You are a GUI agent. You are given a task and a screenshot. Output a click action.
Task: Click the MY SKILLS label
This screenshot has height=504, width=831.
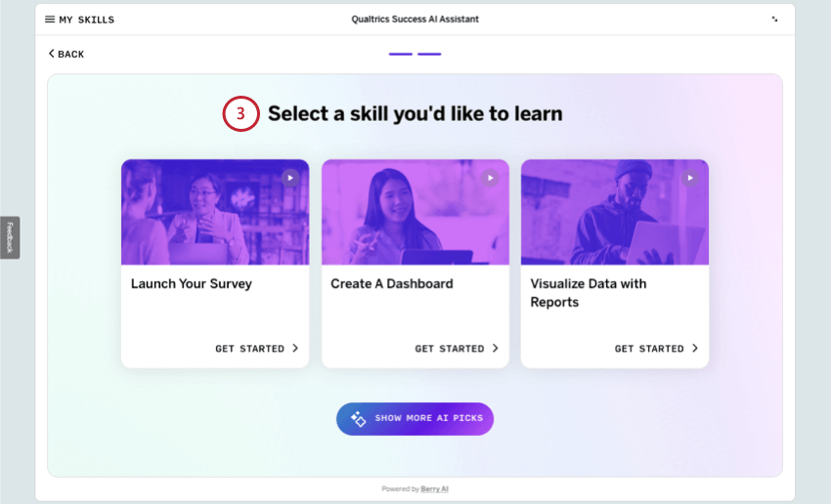(x=86, y=21)
